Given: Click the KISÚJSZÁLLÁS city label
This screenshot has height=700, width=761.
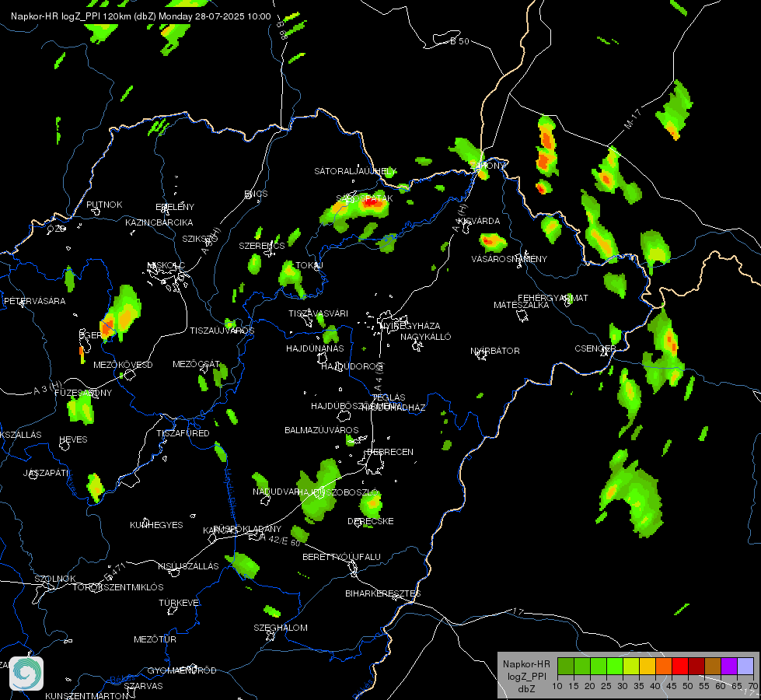Looking at the screenshot, I should tap(188, 566).
